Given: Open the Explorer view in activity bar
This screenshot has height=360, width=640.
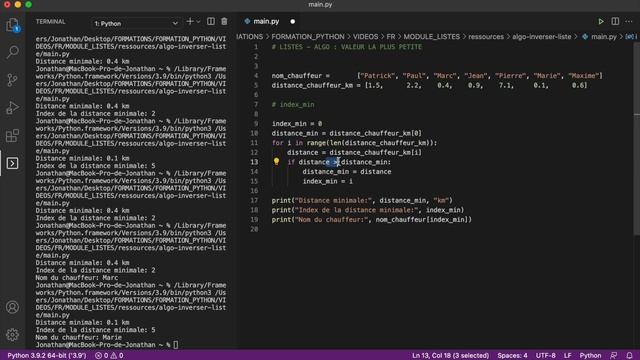Looking at the screenshot, I should pos(12,25).
